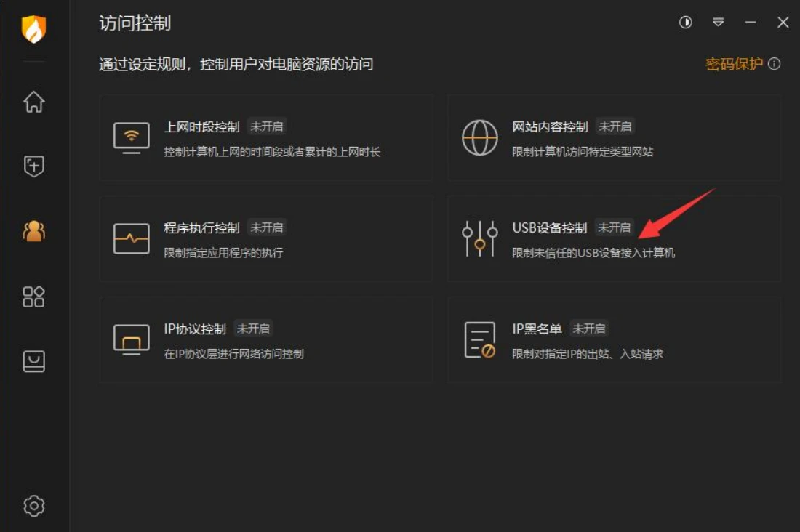This screenshot has width=800, height=532.
Task: Click the monitor icon for IP协议控制
Action: click(132, 339)
